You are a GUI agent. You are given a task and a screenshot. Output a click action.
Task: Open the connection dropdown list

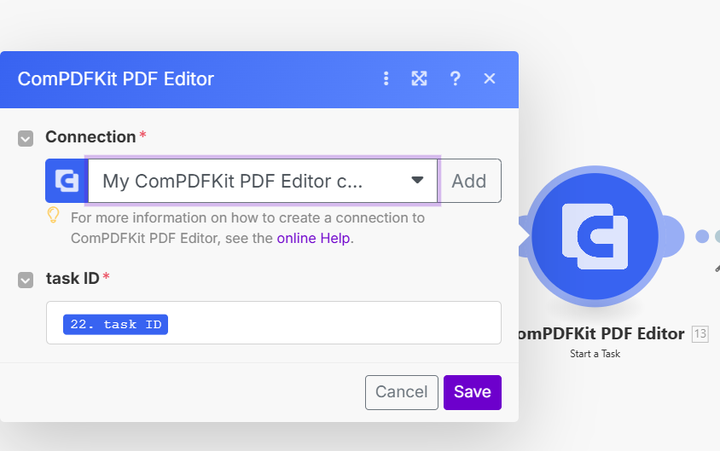pos(263,180)
